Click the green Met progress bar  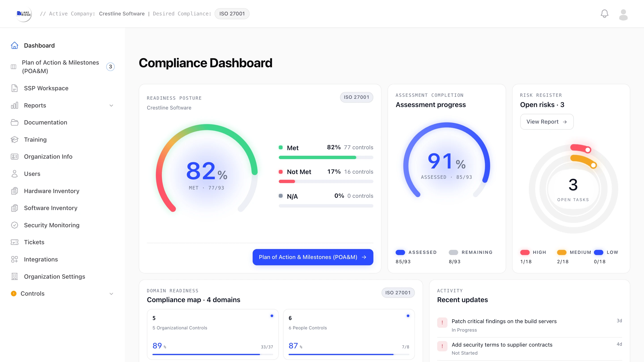click(326, 157)
